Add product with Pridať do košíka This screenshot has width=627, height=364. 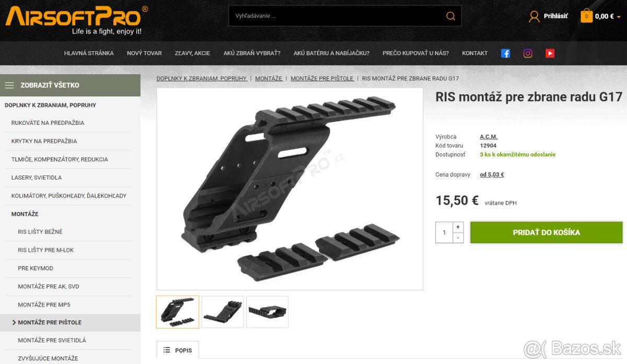pyautogui.click(x=547, y=232)
